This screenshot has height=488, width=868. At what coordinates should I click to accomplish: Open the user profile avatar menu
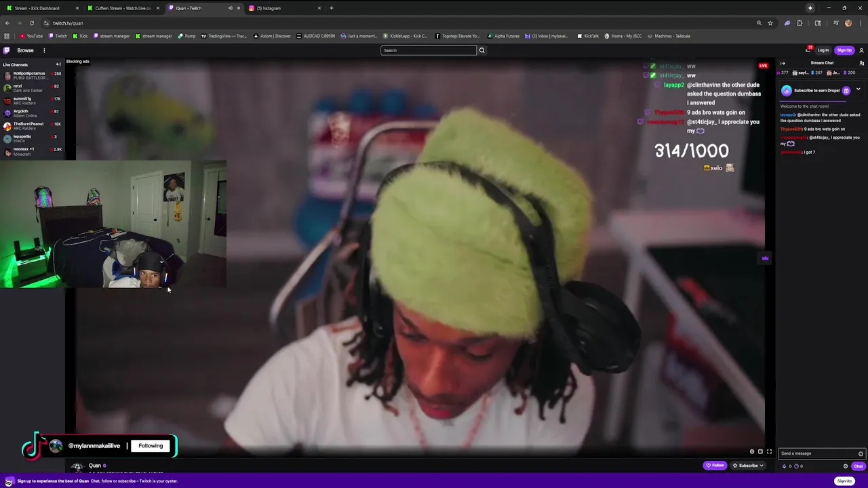(x=861, y=50)
